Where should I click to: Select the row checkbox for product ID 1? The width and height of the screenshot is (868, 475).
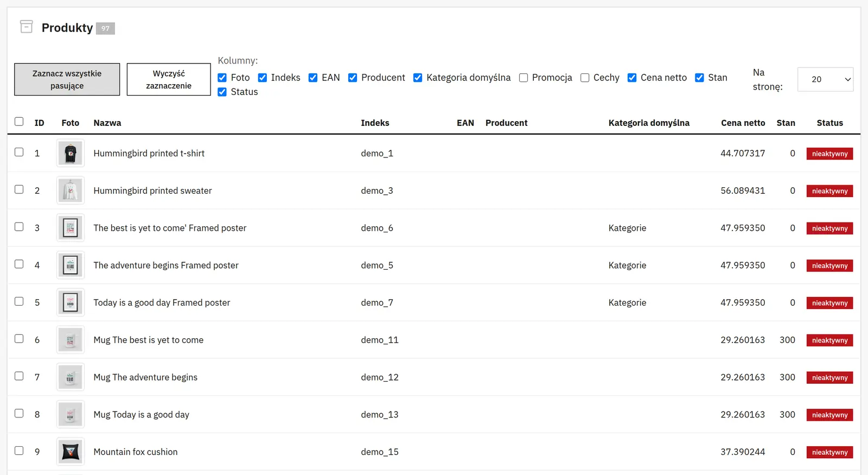click(19, 152)
